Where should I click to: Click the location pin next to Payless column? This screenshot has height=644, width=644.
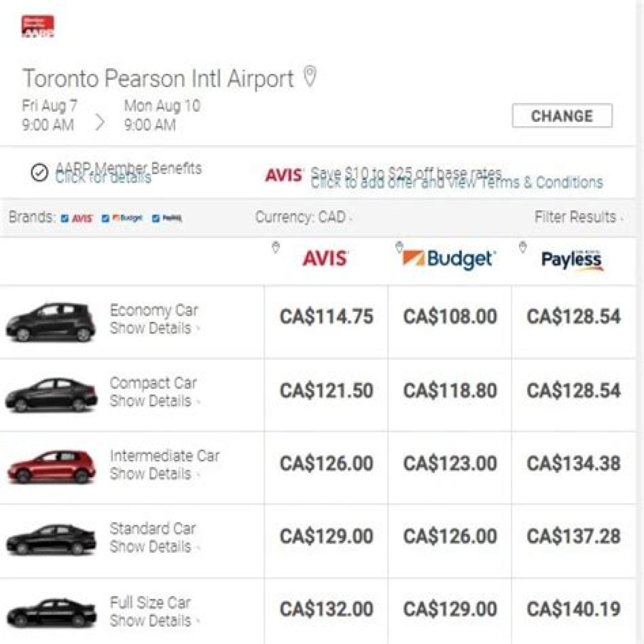(x=523, y=247)
